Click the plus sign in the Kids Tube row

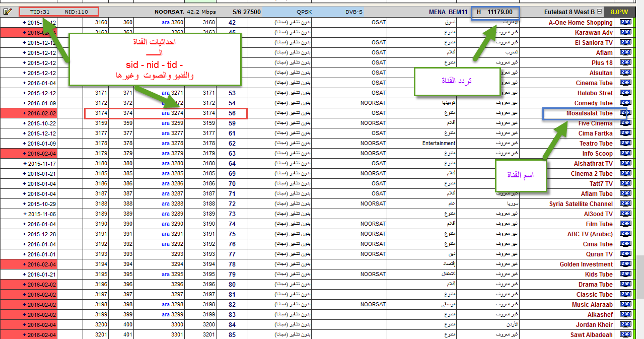point(24,275)
